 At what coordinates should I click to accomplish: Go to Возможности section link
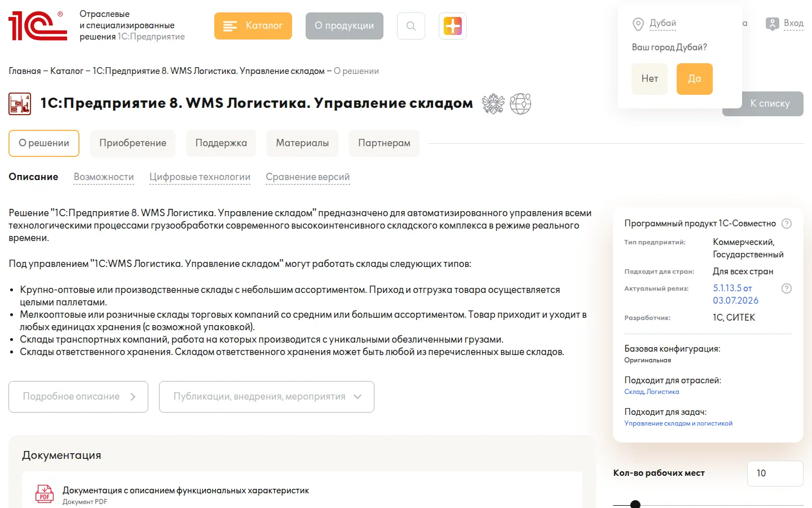(x=104, y=177)
